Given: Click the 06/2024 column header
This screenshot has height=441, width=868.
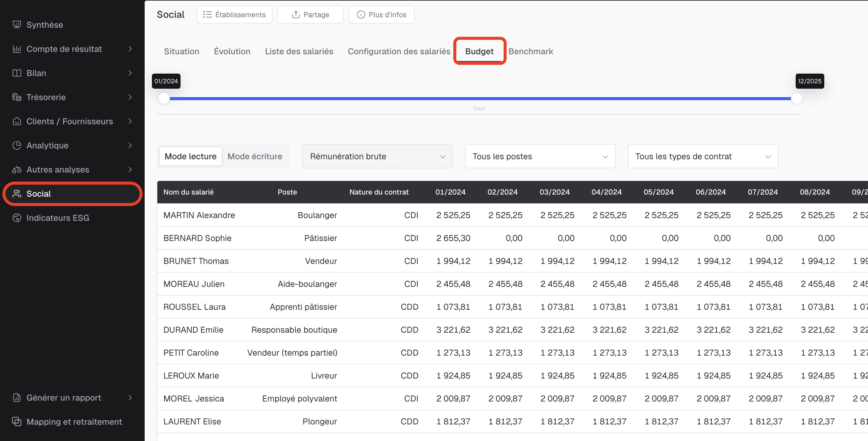Looking at the screenshot, I should 710,192.
